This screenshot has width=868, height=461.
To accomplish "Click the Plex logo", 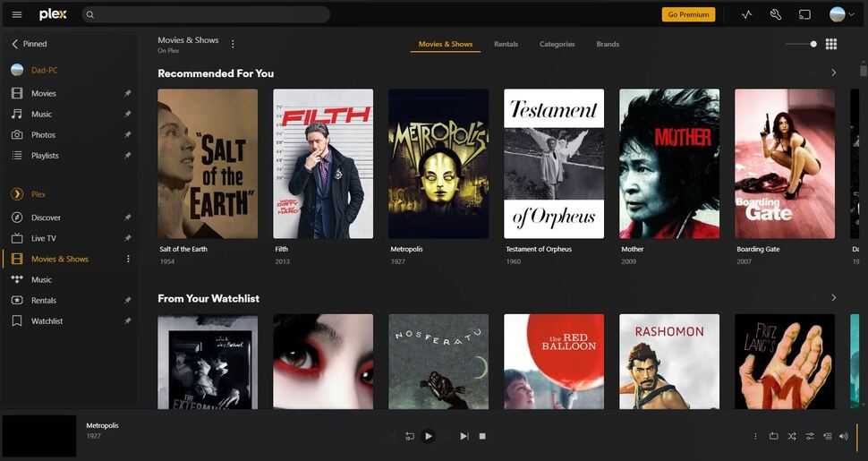I will pyautogui.click(x=53, y=14).
